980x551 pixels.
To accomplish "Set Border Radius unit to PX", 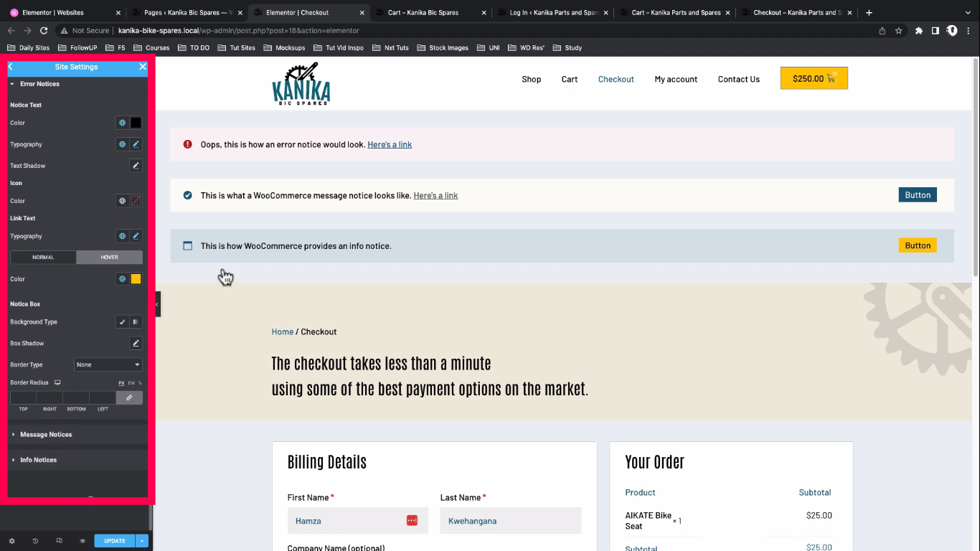I will pyautogui.click(x=121, y=383).
